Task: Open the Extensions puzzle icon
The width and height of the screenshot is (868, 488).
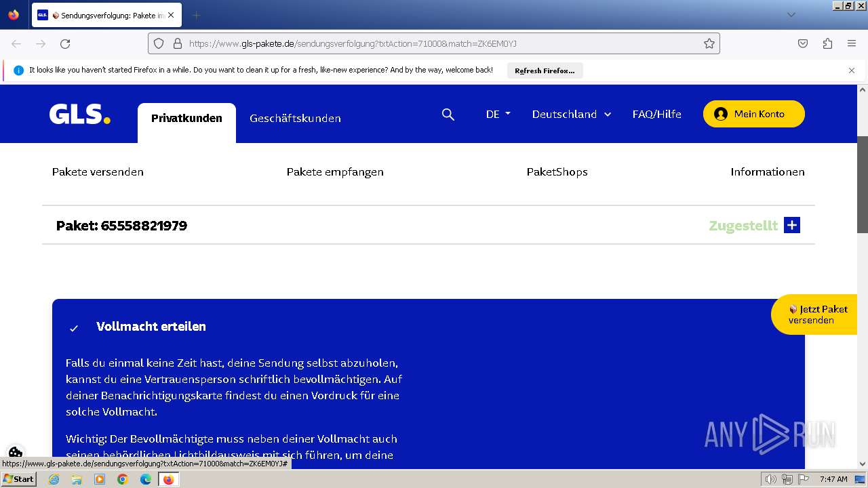Action: click(x=827, y=43)
